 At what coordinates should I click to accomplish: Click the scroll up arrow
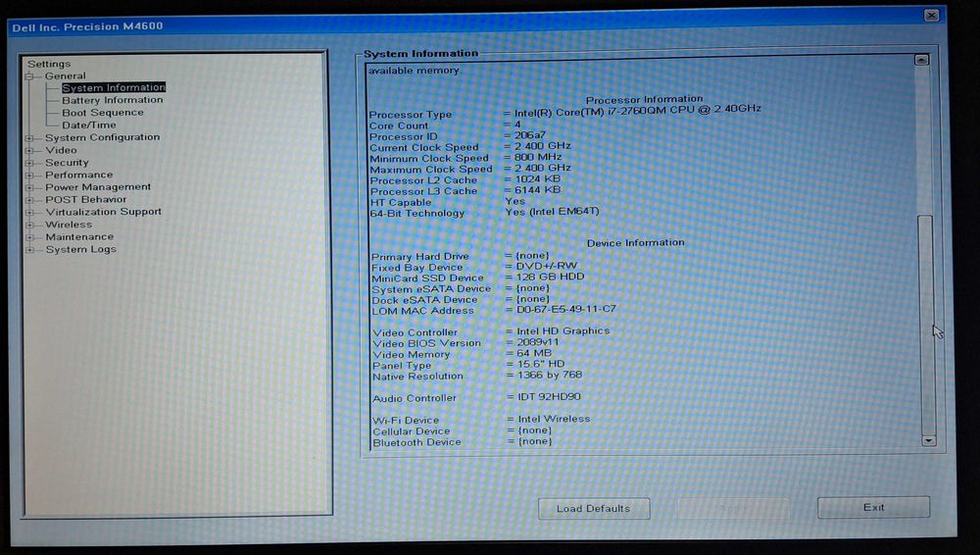pos(921,60)
